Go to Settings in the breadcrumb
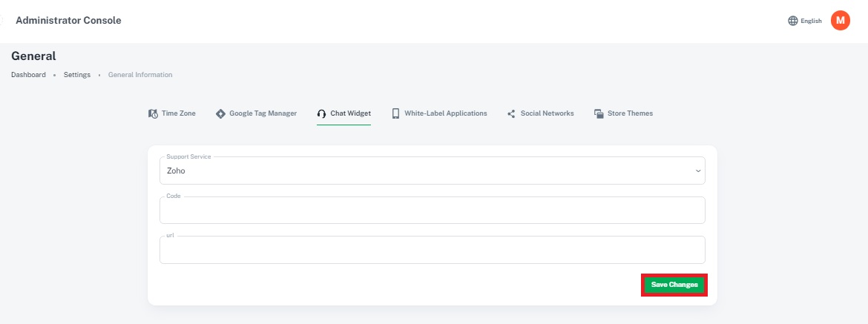 click(x=77, y=75)
